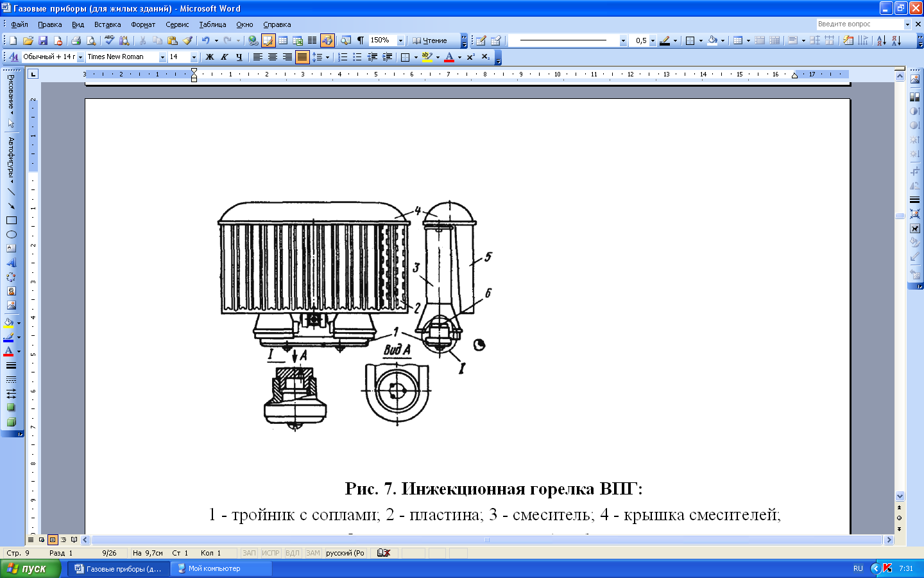Align text to the right
The height and width of the screenshot is (578, 924).
pyautogui.click(x=287, y=57)
